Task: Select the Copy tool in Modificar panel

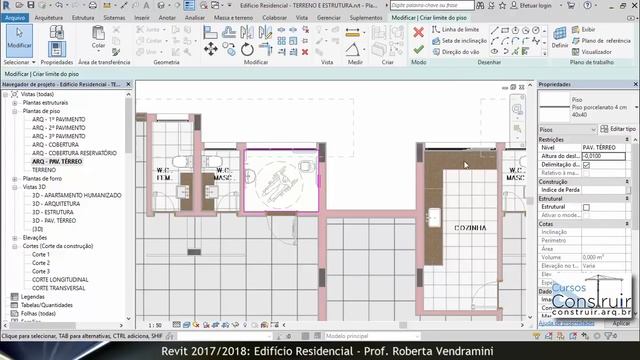Action: tap(229, 50)
